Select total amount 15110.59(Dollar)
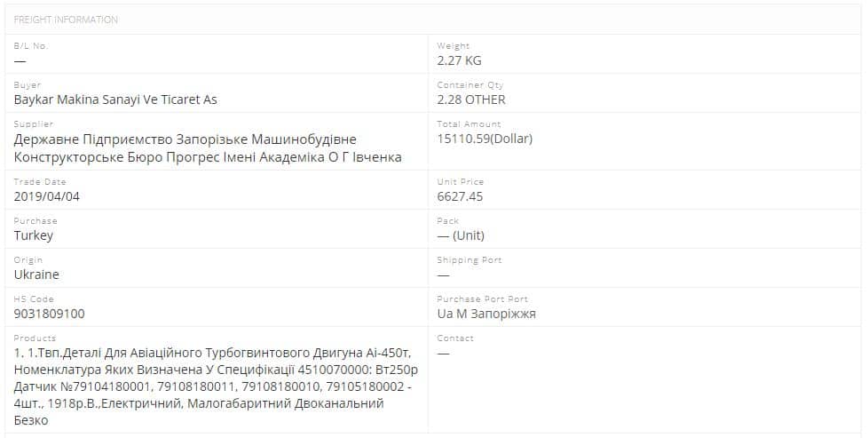868x438 pixels. pyautogui.click(x=485, y=139)
